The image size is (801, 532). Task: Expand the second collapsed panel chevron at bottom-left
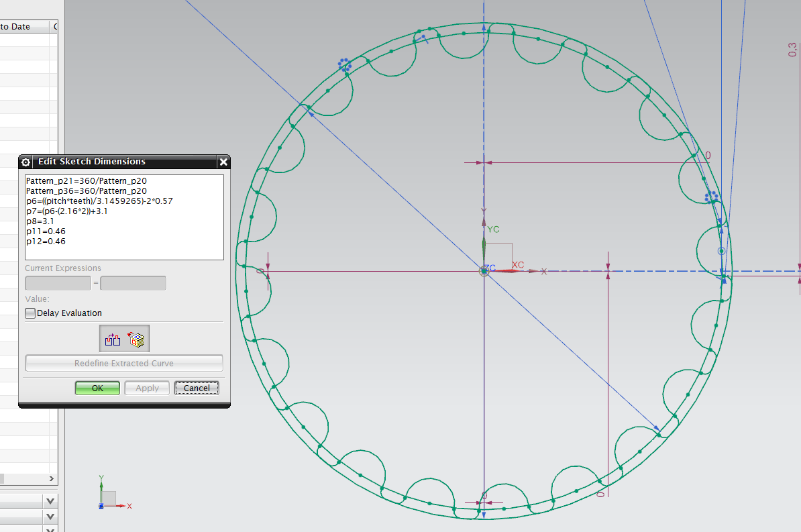[50, 517]
